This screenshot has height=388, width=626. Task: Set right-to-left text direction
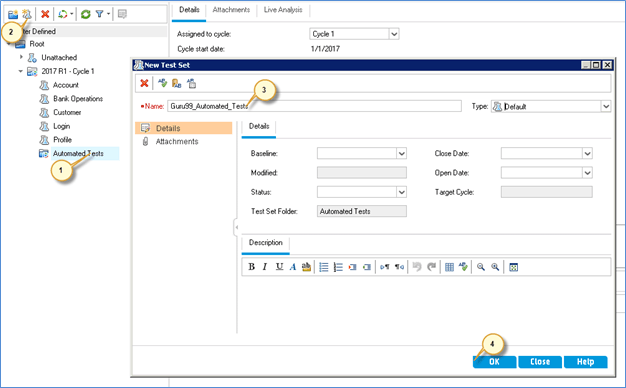pos(399,267)
